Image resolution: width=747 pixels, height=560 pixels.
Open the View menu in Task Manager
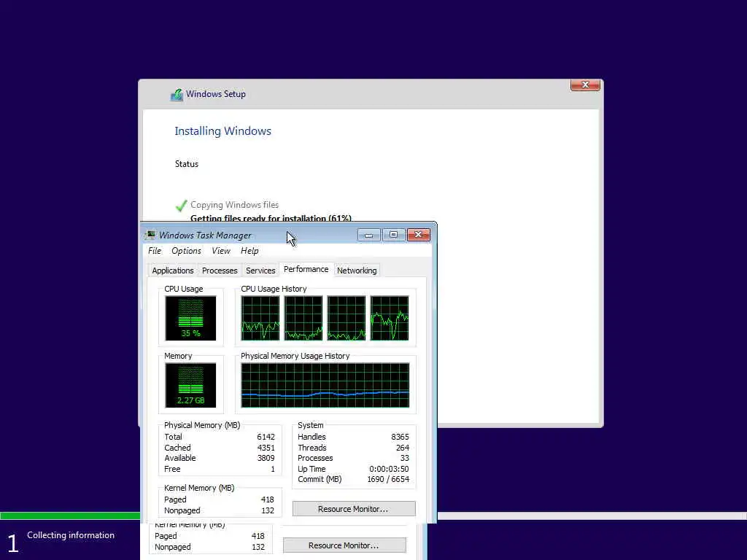(220, 251)
